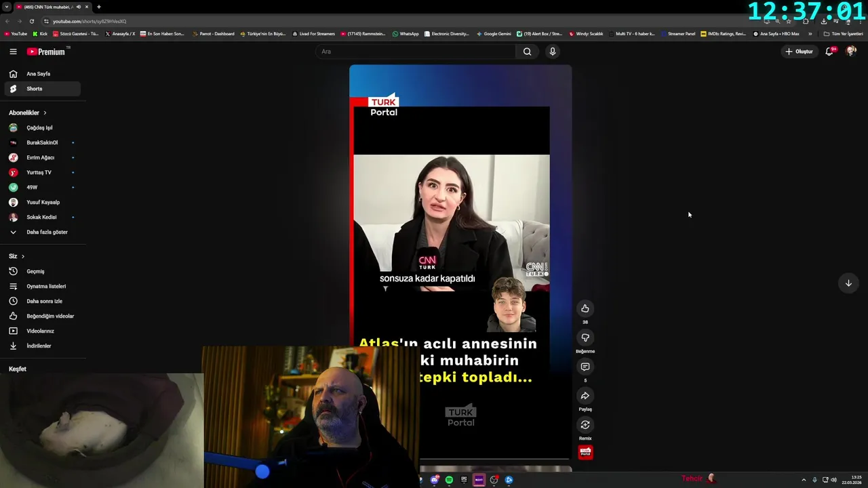868x488 pixels.
Task: Click the YouTube Premium logo
Action: point(46,52)
